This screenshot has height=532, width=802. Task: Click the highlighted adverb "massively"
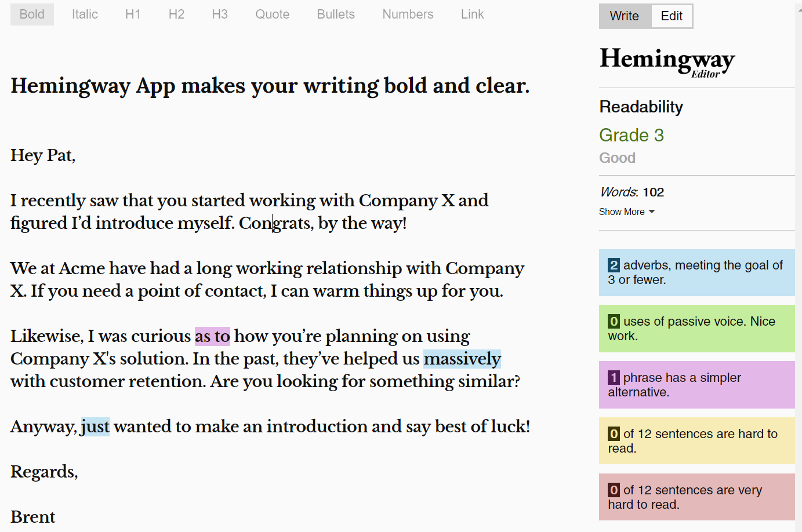click(462, 359)
